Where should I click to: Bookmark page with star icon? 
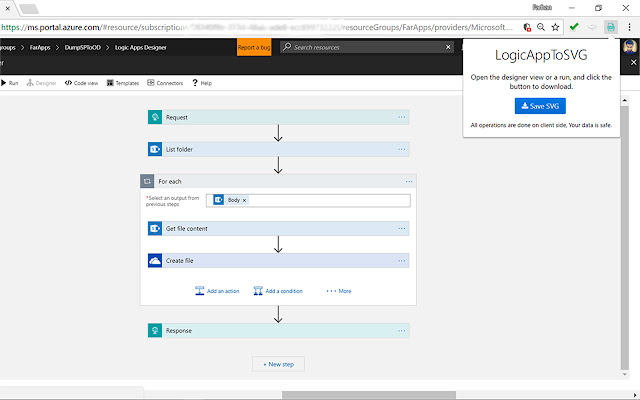[x=555, y=27]
